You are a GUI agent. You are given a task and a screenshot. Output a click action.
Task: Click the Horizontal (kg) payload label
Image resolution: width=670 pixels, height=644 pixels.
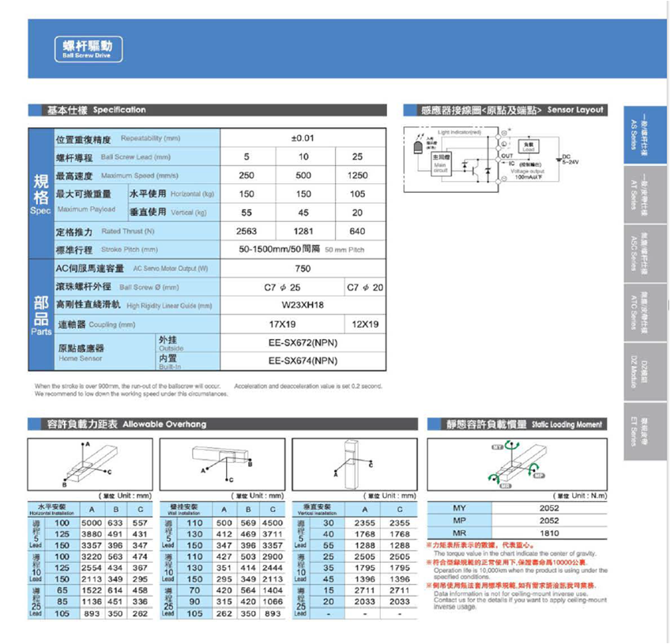[x=192, y=194]
